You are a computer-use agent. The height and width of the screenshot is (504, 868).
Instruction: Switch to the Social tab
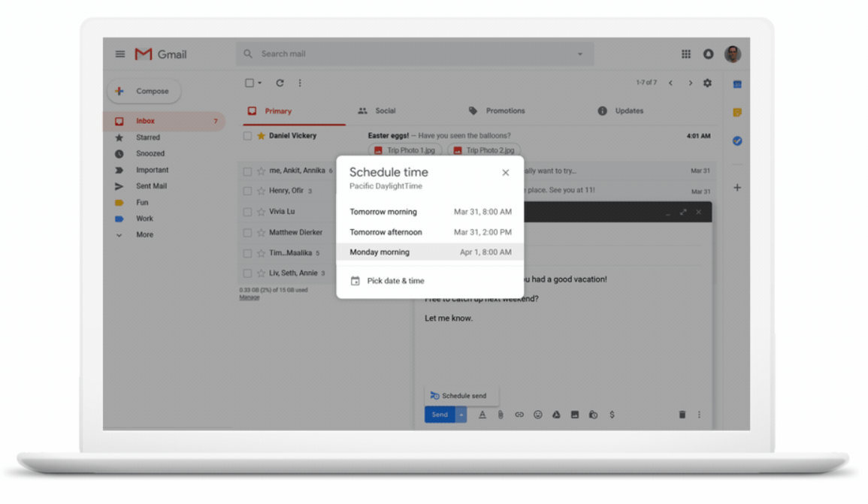point(385,110)
